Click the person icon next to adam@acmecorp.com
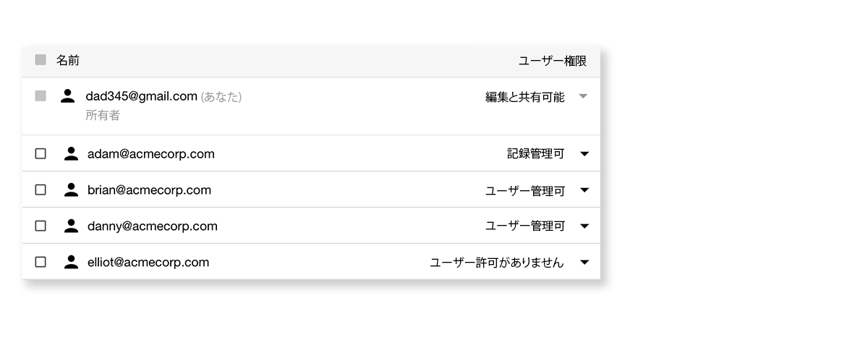 click(x=71, y=153)
